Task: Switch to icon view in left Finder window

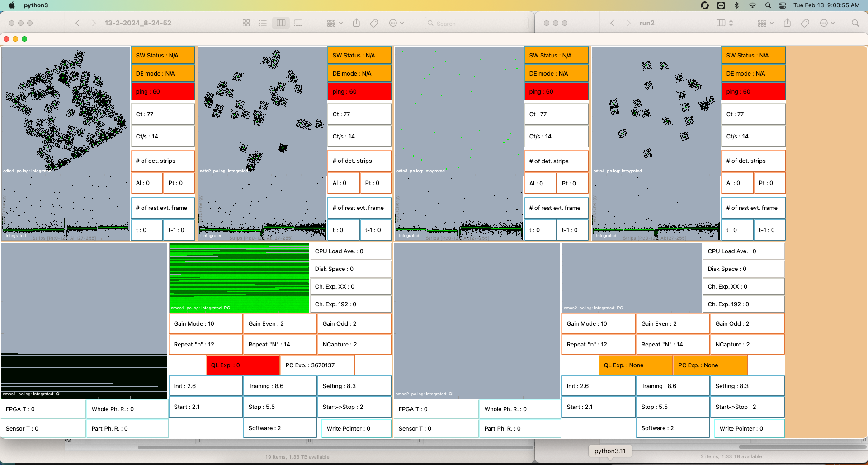Action: coord(246,23)
